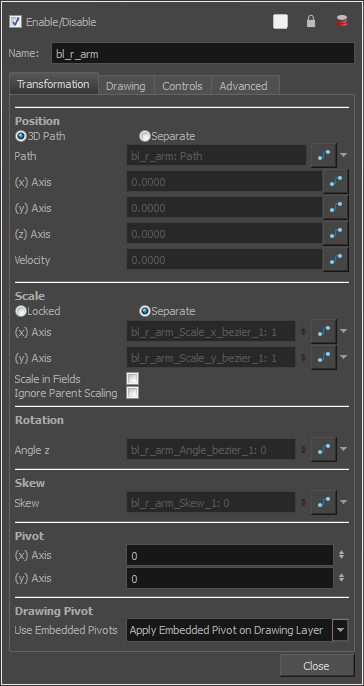Viewport: 364px width, 686px height.
Task: Check Ignore Parent Scaling
Action: coord(132,392)
